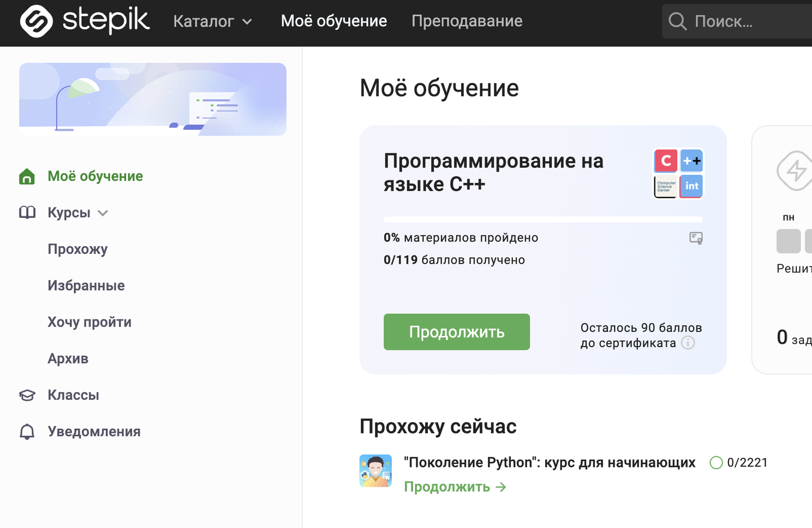Click the "0% материалов пройдено" text
This screenshot has height=528, width=812.
click(461, 238)
